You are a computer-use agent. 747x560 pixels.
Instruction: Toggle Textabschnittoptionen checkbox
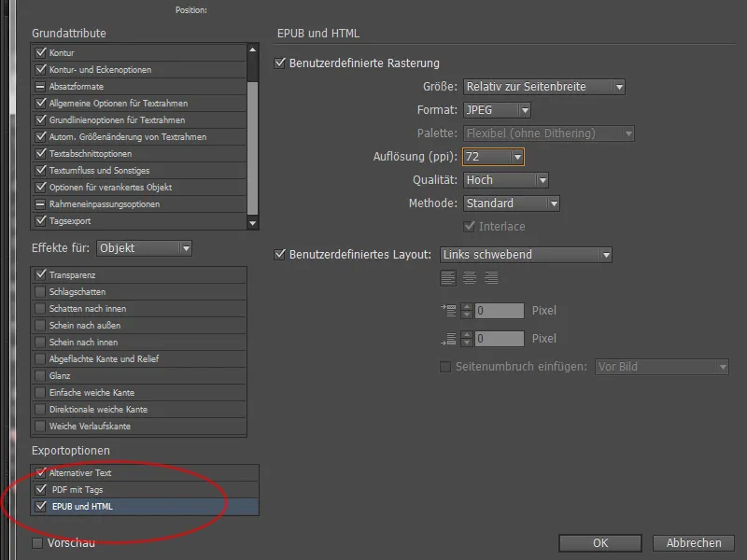coord(41,153)
